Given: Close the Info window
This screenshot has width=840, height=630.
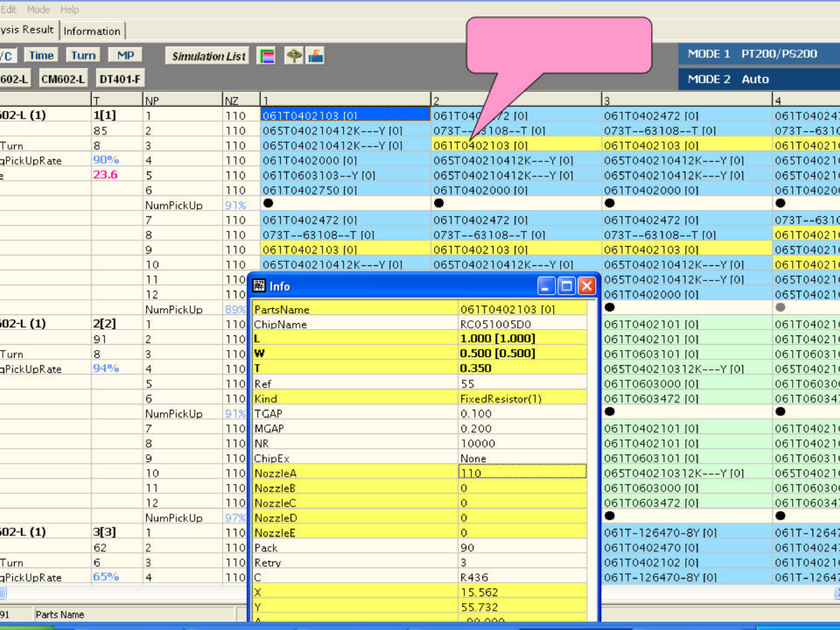Looking at the screenshot, I should (x=587, y=286).
